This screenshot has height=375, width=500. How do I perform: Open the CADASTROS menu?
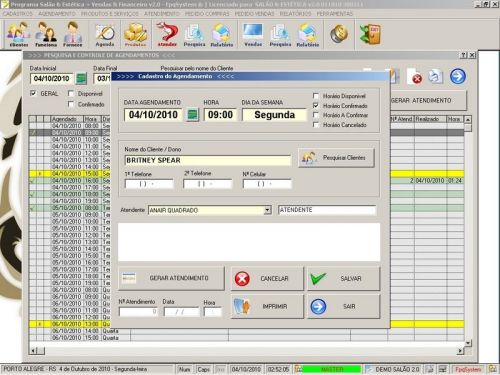coord(18,14)
